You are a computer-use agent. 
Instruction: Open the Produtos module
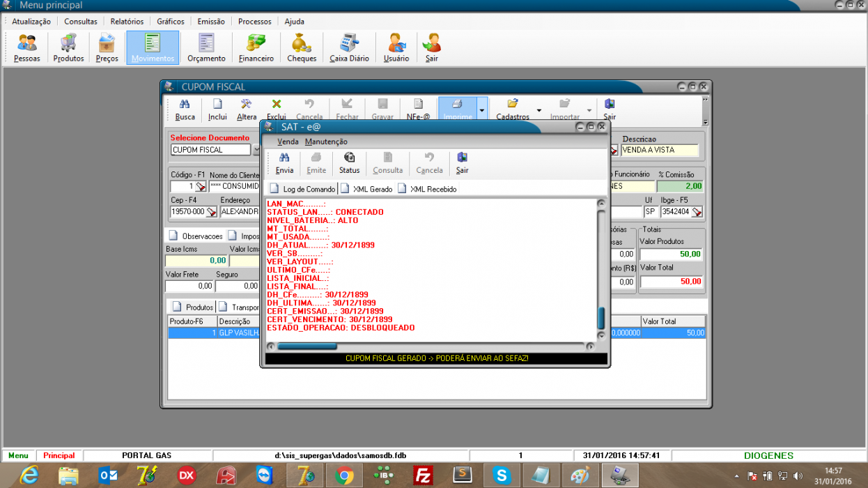(x=68, y=47)
